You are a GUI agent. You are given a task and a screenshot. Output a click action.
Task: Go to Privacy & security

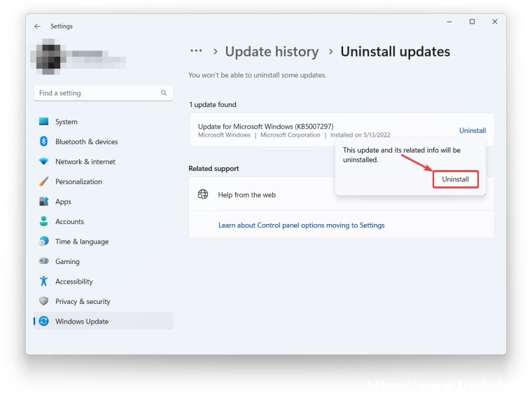click(83, 301)
